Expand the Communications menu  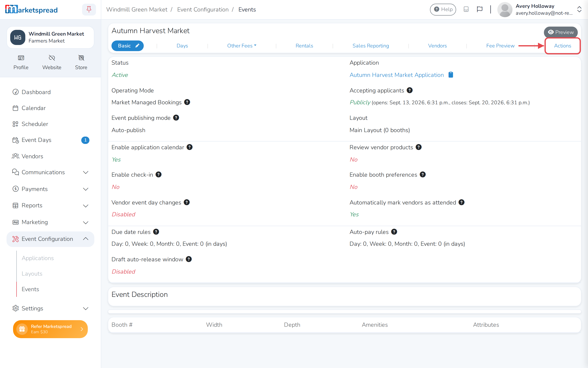[50, 172]
